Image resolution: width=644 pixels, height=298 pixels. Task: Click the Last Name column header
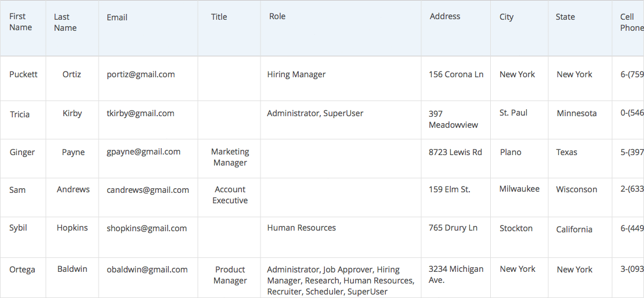(x=65, y=23)
